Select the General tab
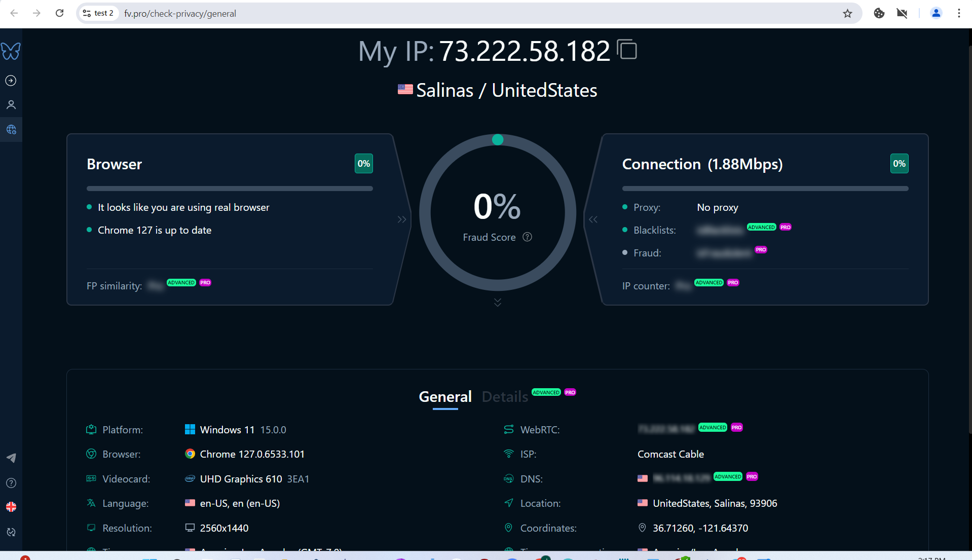972x560 pixels. [x=445, y=397]
